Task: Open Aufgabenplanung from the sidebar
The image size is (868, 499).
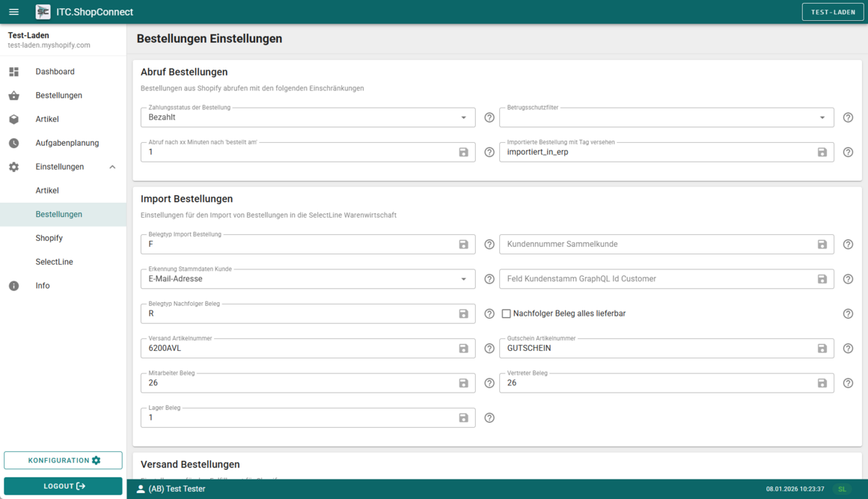Action: (x=67, y=143)
